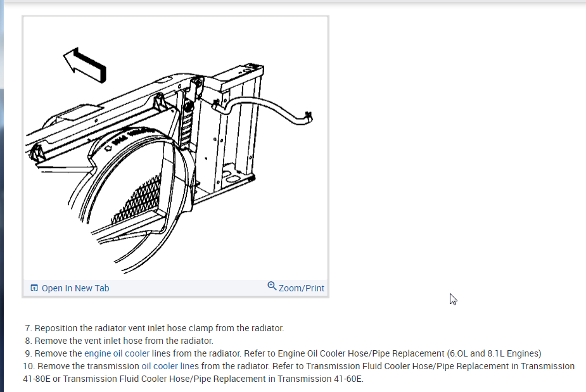The width and height of the screenshot is (586, 392).
Task: Click the radiator fan shroud diagram
Action: 175,149
